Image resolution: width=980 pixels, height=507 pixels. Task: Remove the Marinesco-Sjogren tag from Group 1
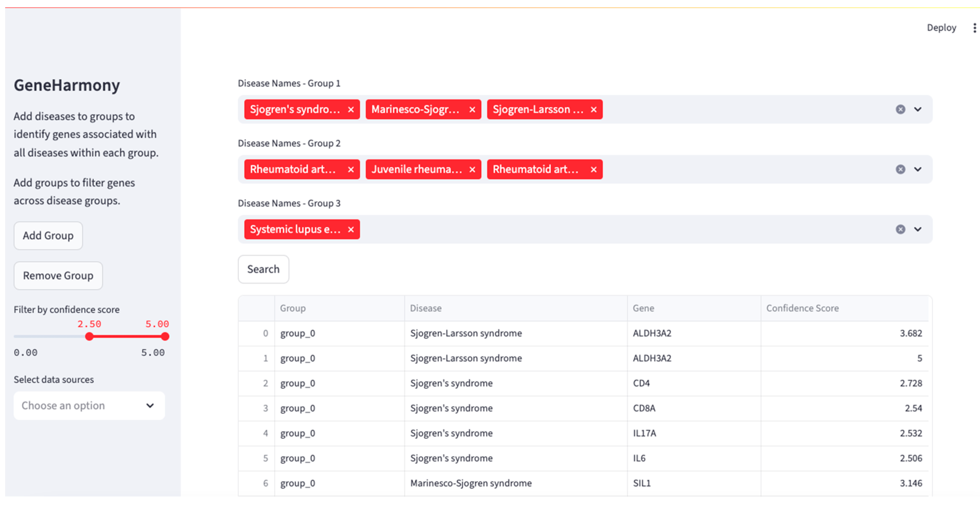click(472, 109)
